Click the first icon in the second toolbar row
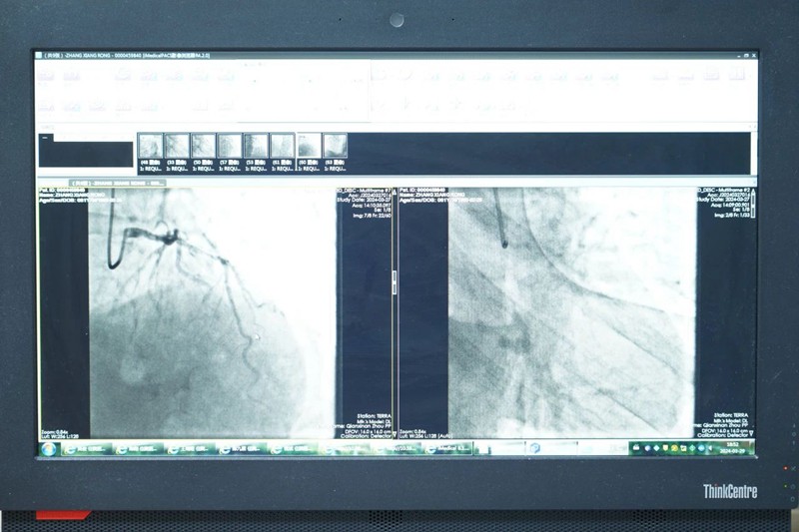The image size is (799, 532). [46, 104]
